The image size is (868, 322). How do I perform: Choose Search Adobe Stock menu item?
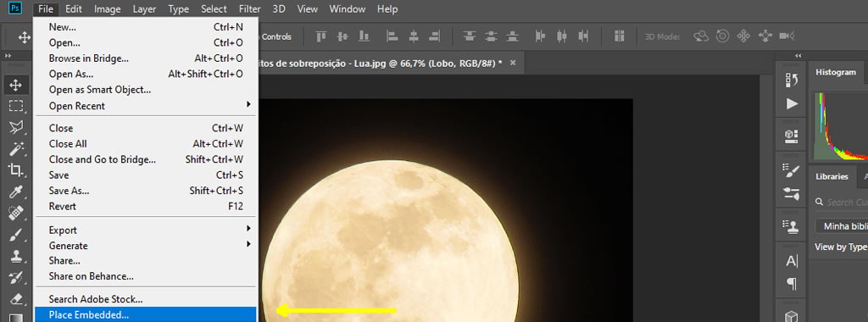coord(146,299)
